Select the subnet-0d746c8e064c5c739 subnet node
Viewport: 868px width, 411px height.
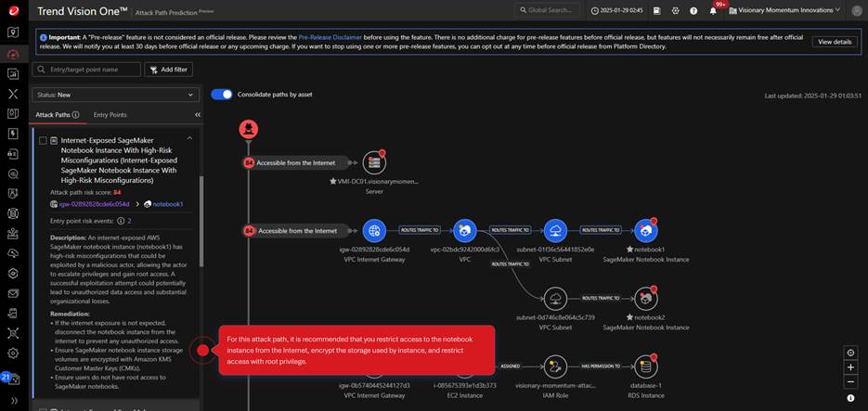point(554,299)
